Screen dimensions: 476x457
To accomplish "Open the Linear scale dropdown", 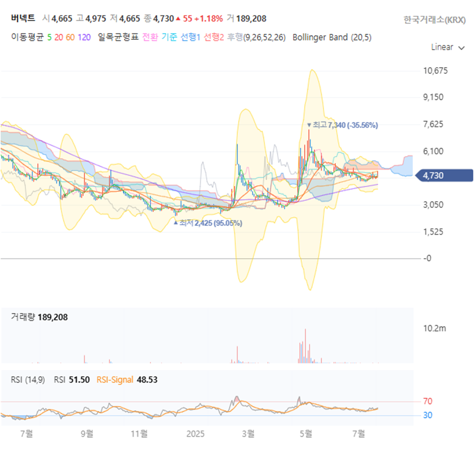I will [x=448, y=48].
